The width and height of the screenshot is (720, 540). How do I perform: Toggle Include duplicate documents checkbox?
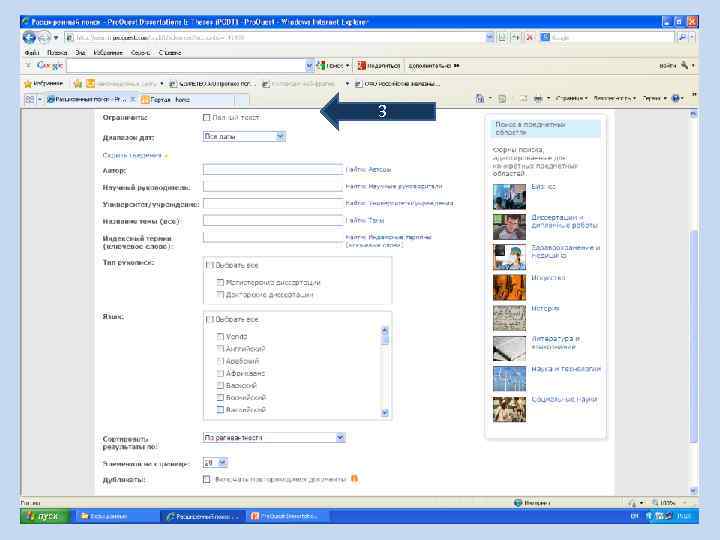point(207,479)
